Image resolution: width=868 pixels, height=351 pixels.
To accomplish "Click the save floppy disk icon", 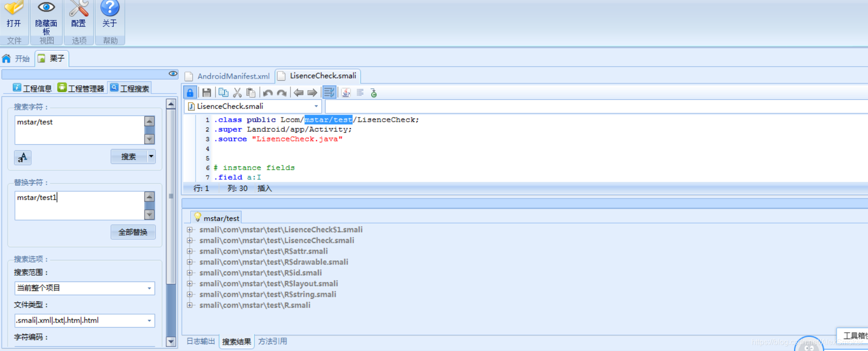I will [206, 93].
